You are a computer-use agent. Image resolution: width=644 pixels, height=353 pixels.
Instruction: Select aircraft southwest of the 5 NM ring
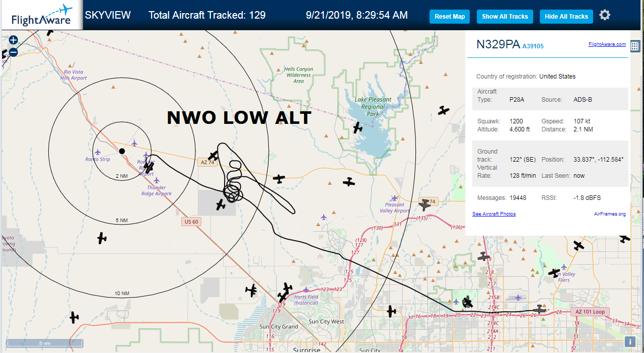click(x=102, y=238)
